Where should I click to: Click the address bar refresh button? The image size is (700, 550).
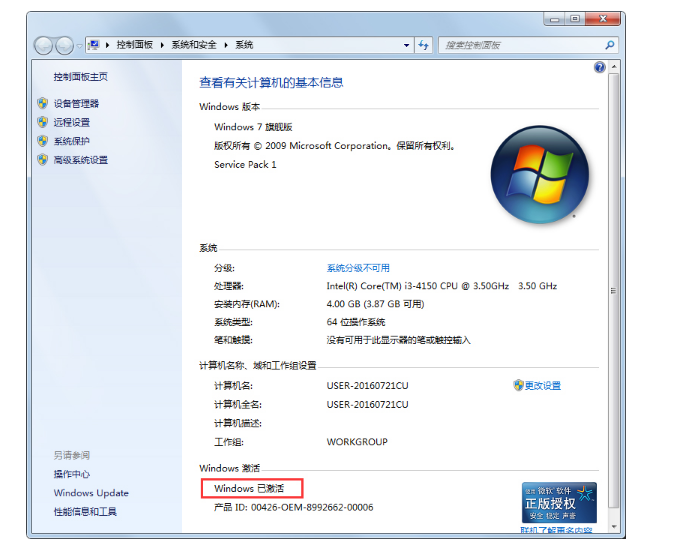423,45
